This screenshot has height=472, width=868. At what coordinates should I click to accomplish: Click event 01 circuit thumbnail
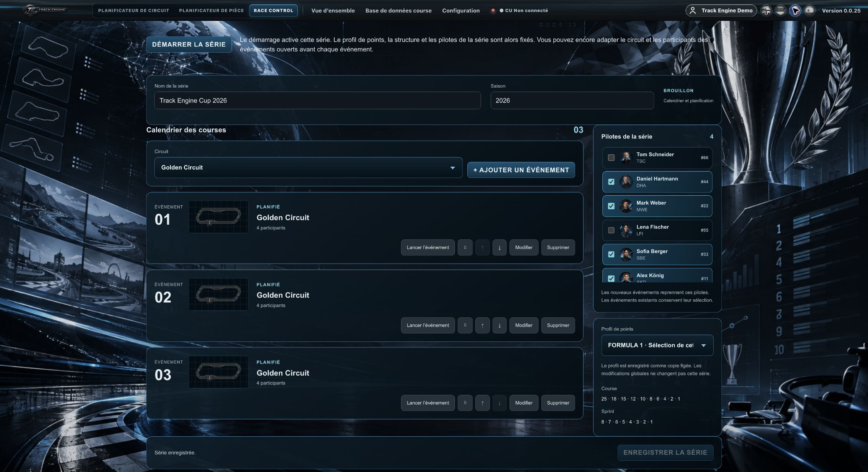point(219,217)
